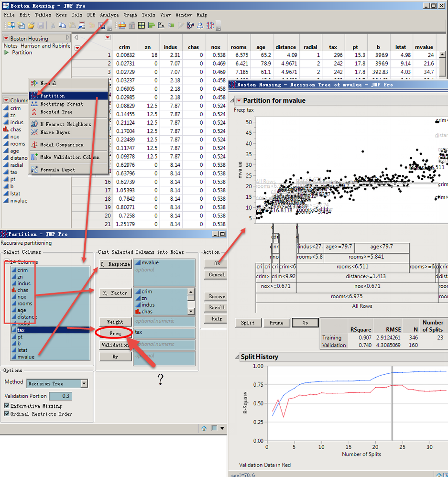The width and height of the screenshot is (448, 477).
Task: Toggle the Ordinal Restricts Order checkbox
Action: click(x=7, y=413)
